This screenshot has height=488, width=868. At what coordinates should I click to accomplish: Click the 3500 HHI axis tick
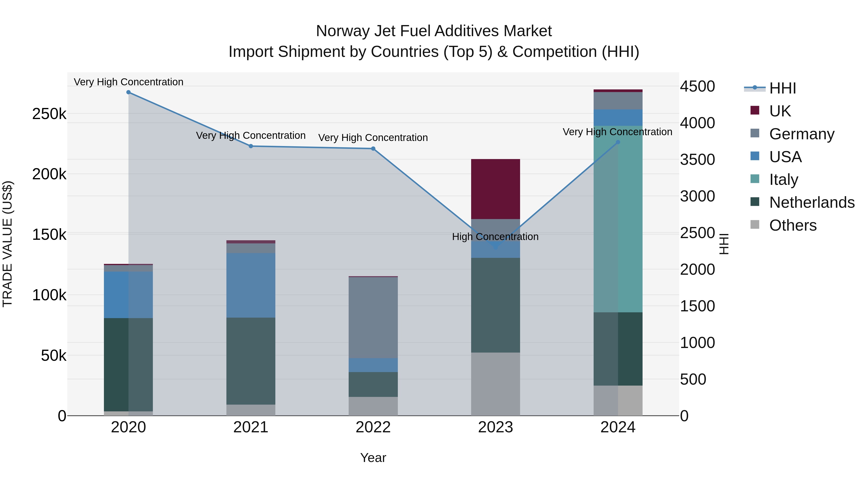coord(698,159)
